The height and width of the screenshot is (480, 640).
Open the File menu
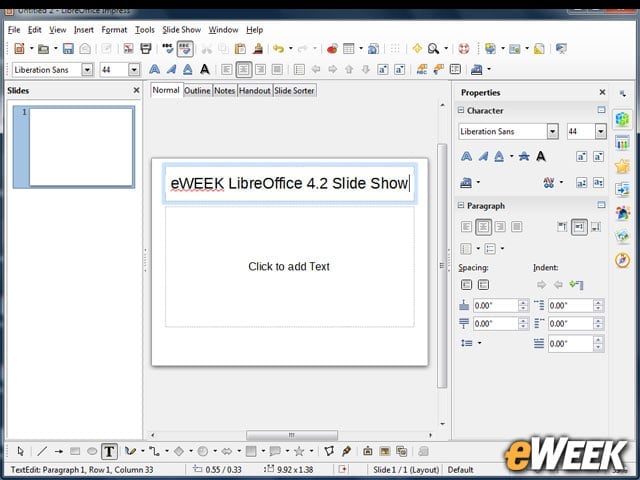click(x=13, y=30)
